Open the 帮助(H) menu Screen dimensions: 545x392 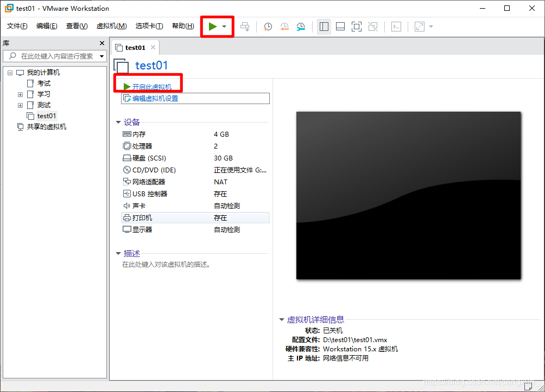click(x=183, y=26)
